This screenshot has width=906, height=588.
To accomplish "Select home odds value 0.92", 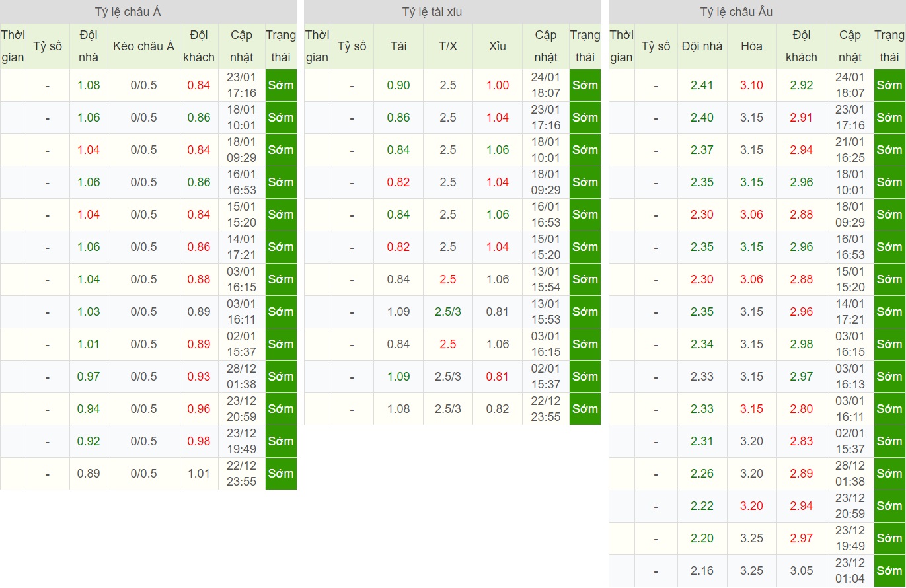I will 89,441.
